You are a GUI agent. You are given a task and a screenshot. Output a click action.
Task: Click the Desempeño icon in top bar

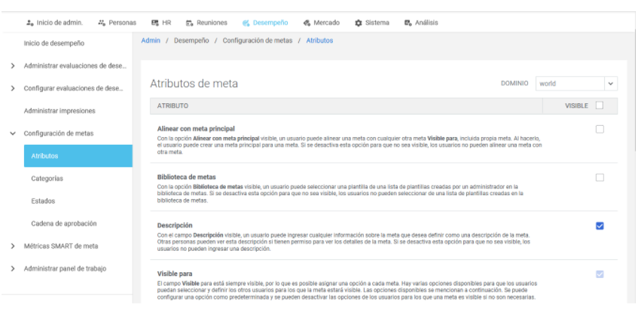[246, 23]
